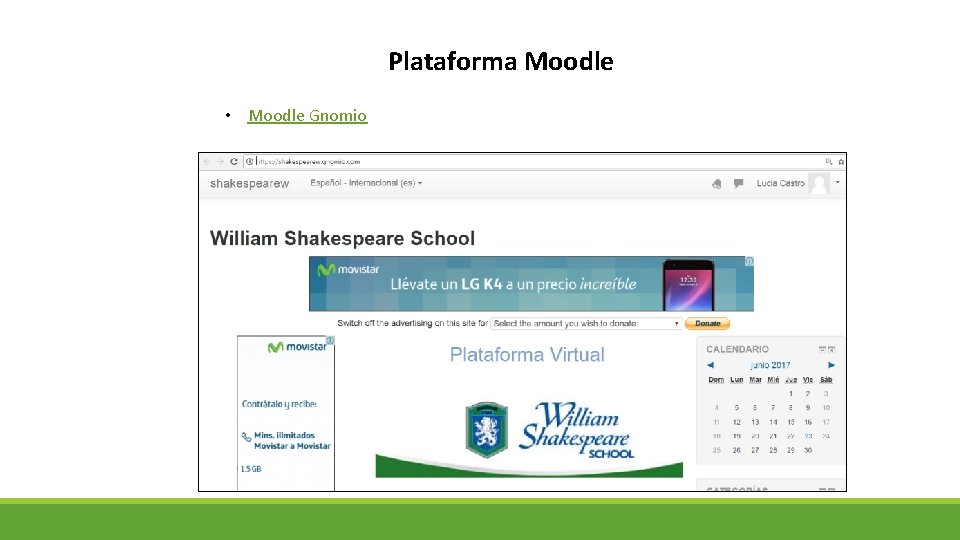Select day 16 in the calendar
The width and height of the screenshot is (960, 540).
[x=808, y=422]
